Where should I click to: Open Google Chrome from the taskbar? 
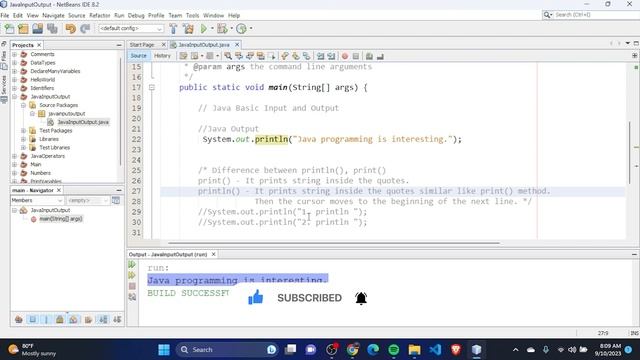point(353,350)
